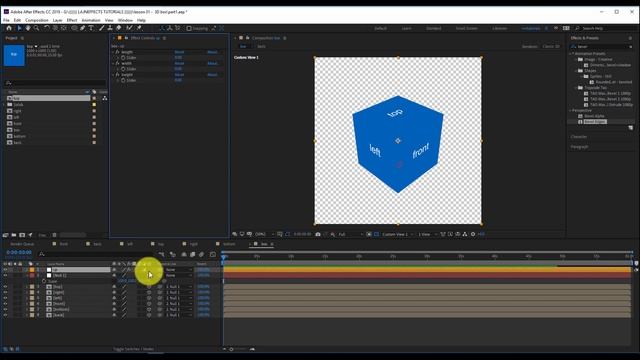Collapse the width effect in Effect Controls

(113, 64)
